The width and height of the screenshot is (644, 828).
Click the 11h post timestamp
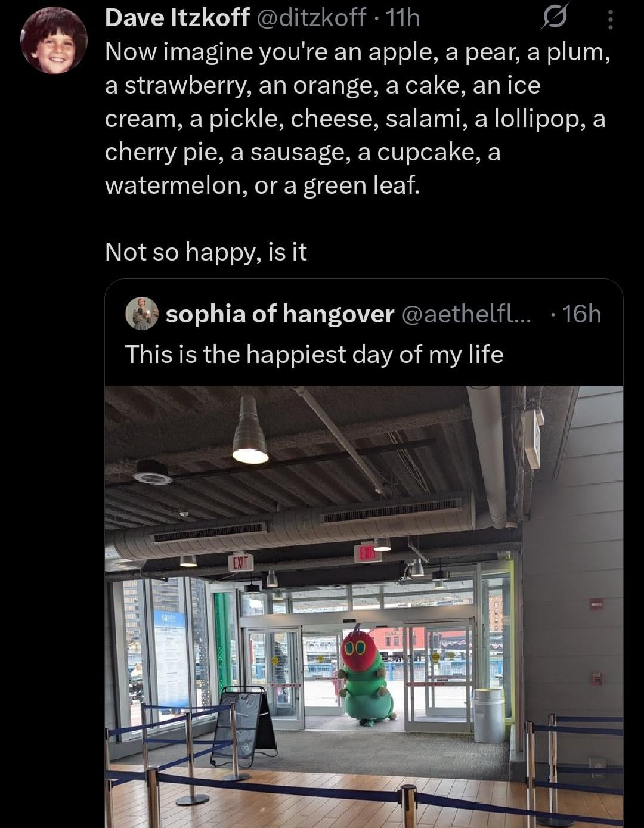pos(403,19)
